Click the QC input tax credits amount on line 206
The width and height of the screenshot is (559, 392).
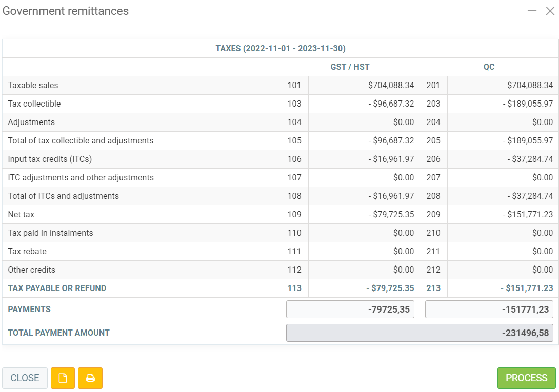pyautogui.click(x=530, y=159)
